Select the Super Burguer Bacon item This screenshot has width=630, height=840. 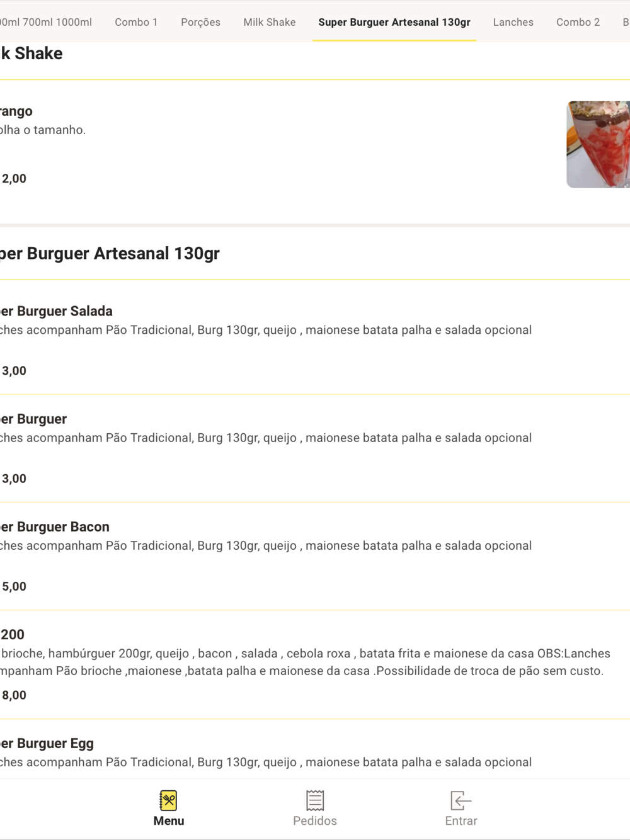pyautogui.click(x=315, y=556)
